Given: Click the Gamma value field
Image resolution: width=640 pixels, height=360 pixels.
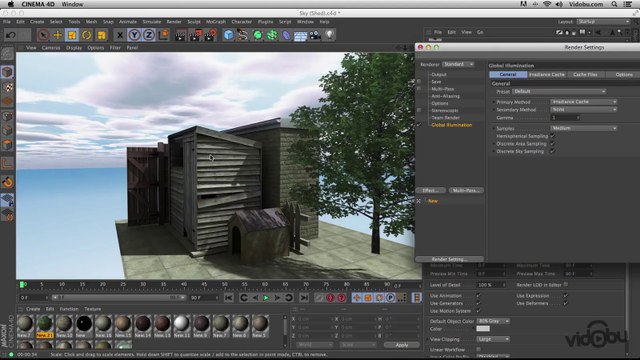Looking at the screenshot, I should (565, 118).
